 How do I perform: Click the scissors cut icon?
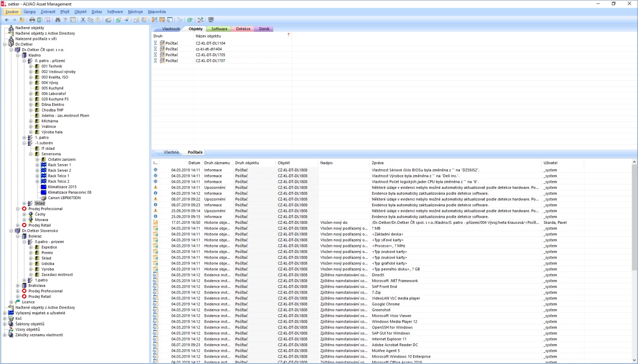(x=83, y=20)
